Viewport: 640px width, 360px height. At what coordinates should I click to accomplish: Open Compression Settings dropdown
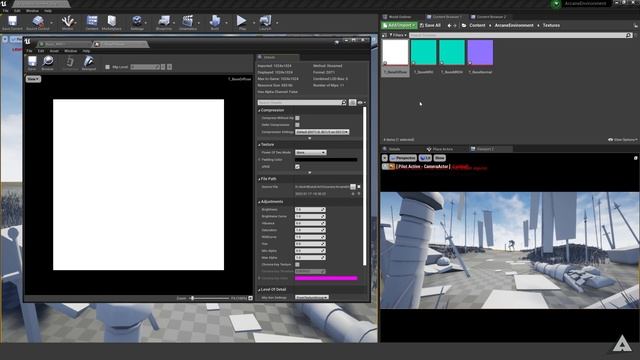tap(322, 132)
